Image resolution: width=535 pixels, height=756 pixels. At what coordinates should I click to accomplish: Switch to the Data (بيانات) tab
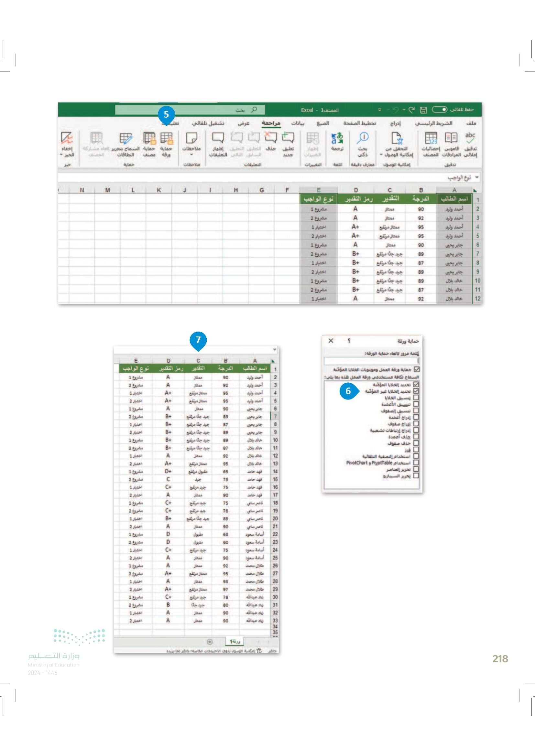(x=298, y=123)
